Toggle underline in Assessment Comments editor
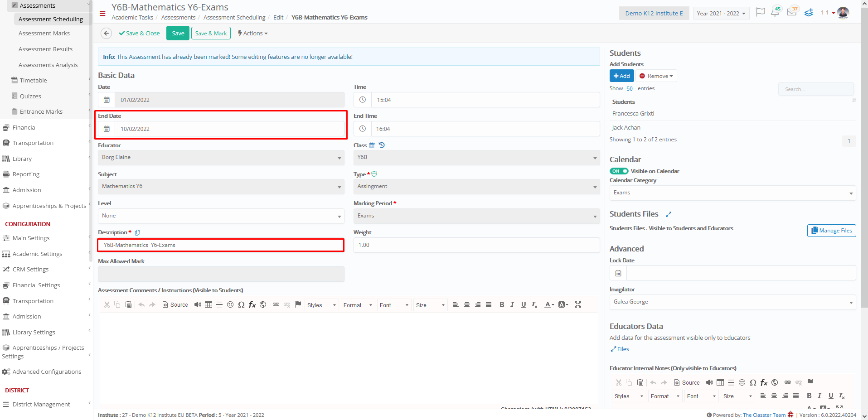The width and height of the screenshot is (868, 420). [524, 304]
